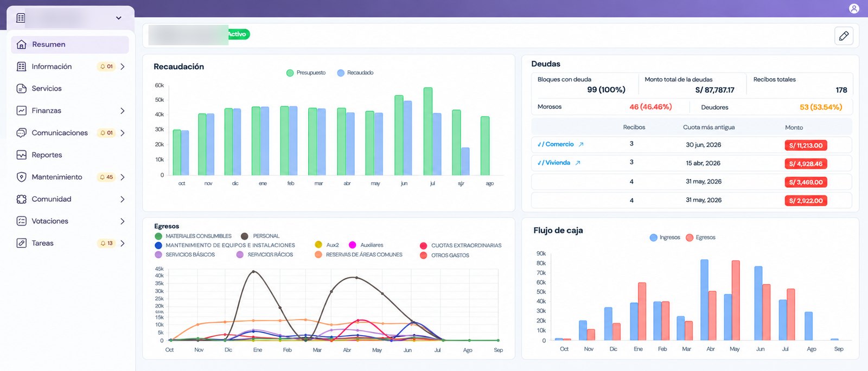This screenshot has width=868, height=371.
Task: Open the building selector dropdown chevron
Action: point(119,18)
